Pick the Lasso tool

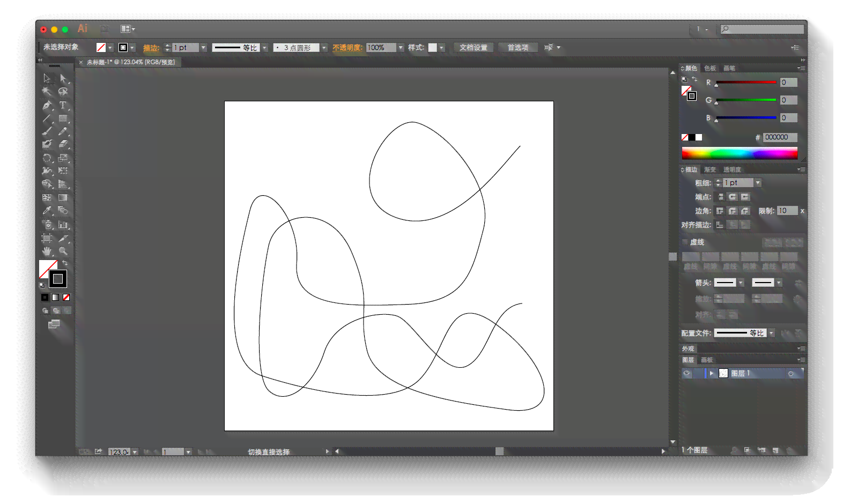click(63, 92)
